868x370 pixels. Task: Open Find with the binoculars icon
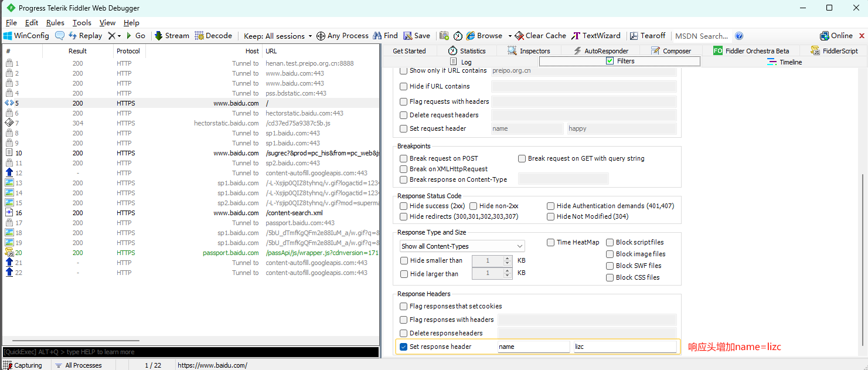click(x=385, y=36)
